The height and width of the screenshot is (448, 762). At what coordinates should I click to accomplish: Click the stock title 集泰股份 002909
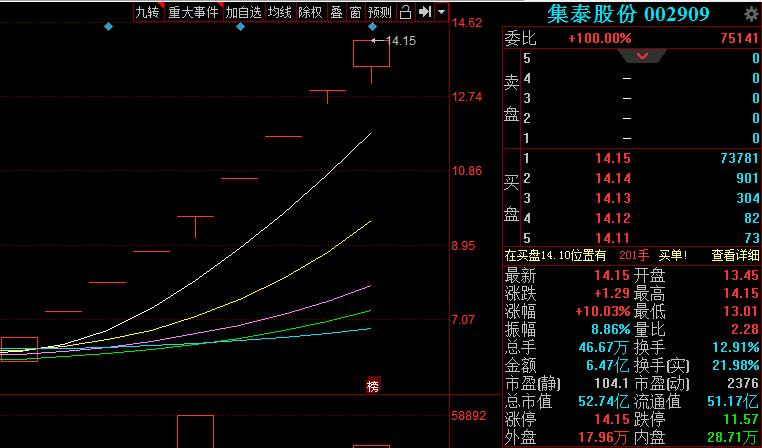[x=628, y=14]
